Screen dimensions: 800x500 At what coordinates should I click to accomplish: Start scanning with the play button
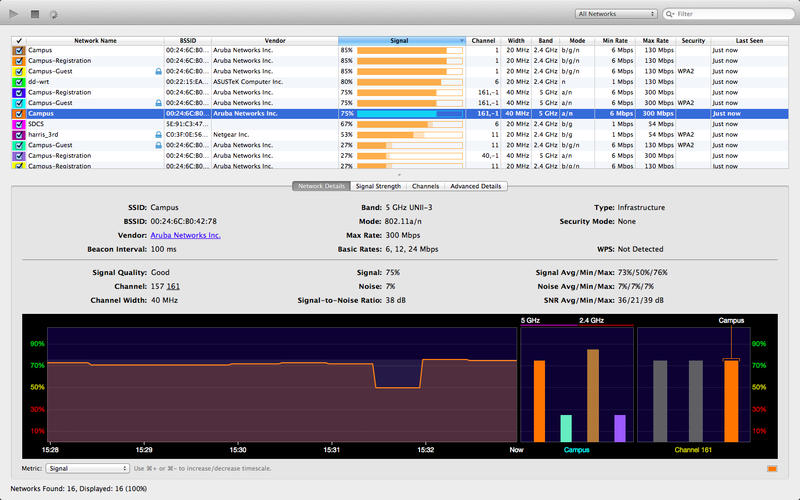(14, 14)
